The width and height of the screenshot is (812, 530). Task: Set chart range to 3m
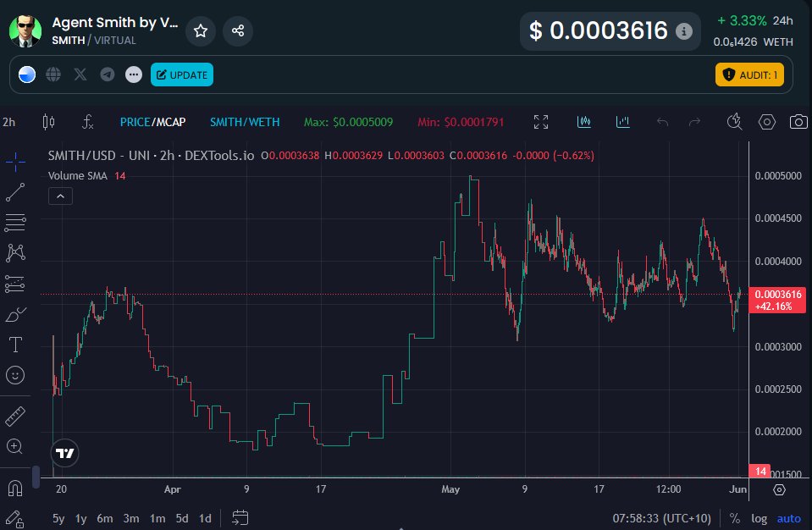tap(131, 518)
